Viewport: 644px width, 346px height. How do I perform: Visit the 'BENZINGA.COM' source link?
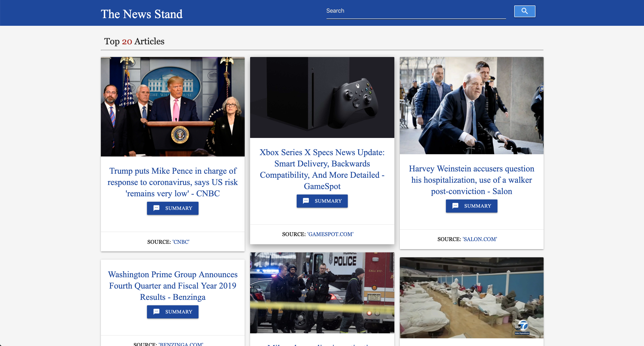click(x=181, y=344)
